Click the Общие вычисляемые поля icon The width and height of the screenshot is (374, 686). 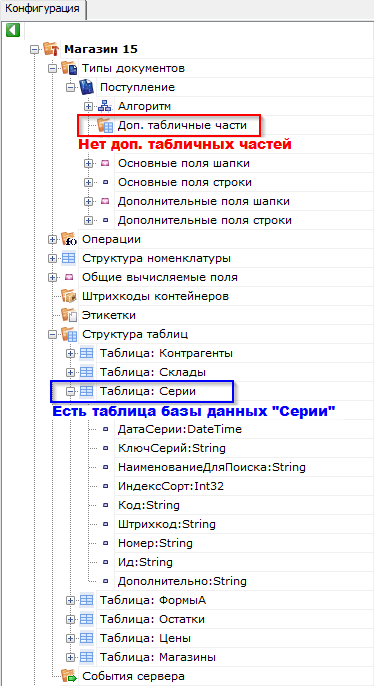69,277
